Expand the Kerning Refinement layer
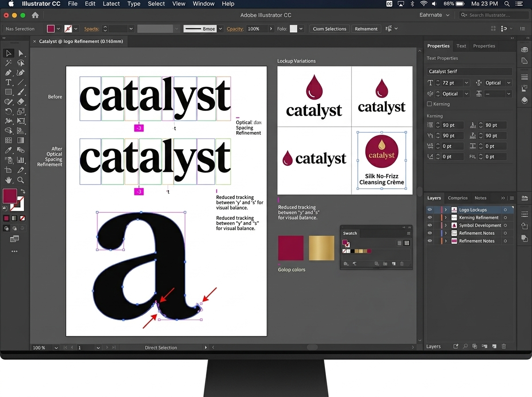 click(x=446, y=218)
